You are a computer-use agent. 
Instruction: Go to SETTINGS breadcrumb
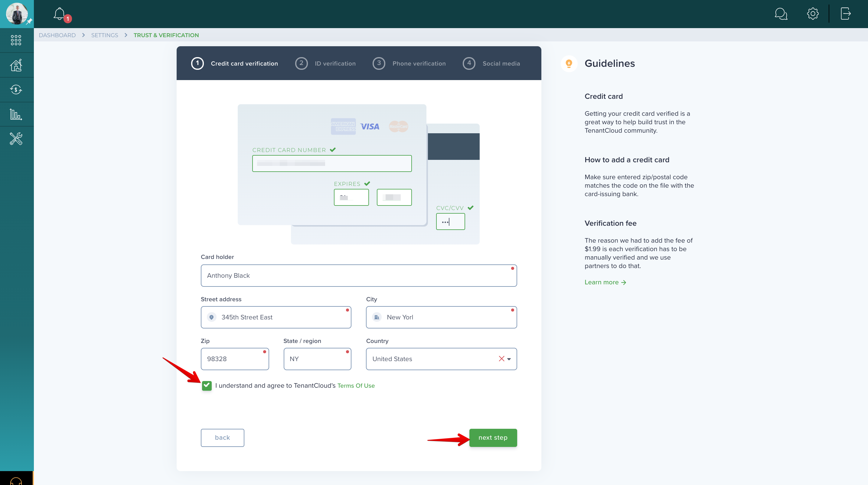tap(104, 35)
